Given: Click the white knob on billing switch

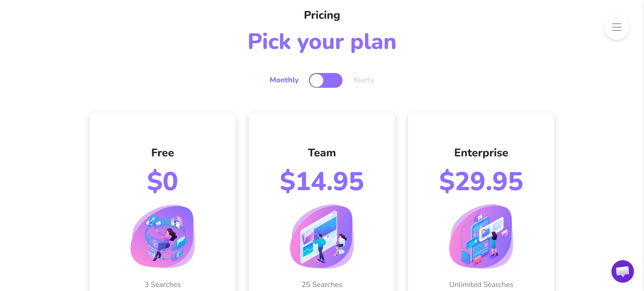Looking at the screenshot, I should pos(317,80).
